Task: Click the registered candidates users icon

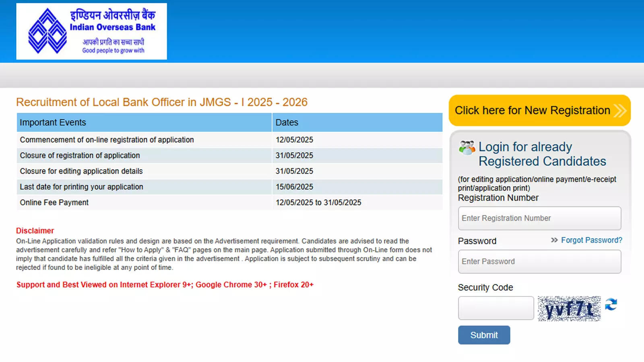Action: point(466,148)
